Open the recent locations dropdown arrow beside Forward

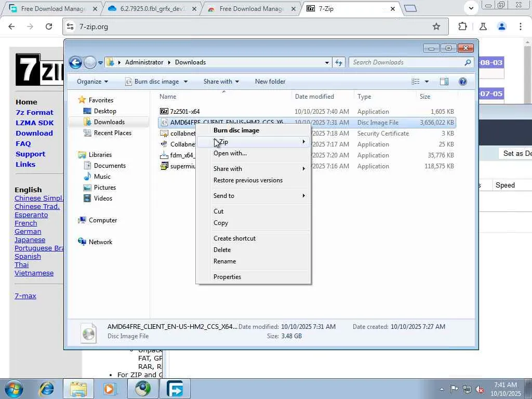[100, 62]
